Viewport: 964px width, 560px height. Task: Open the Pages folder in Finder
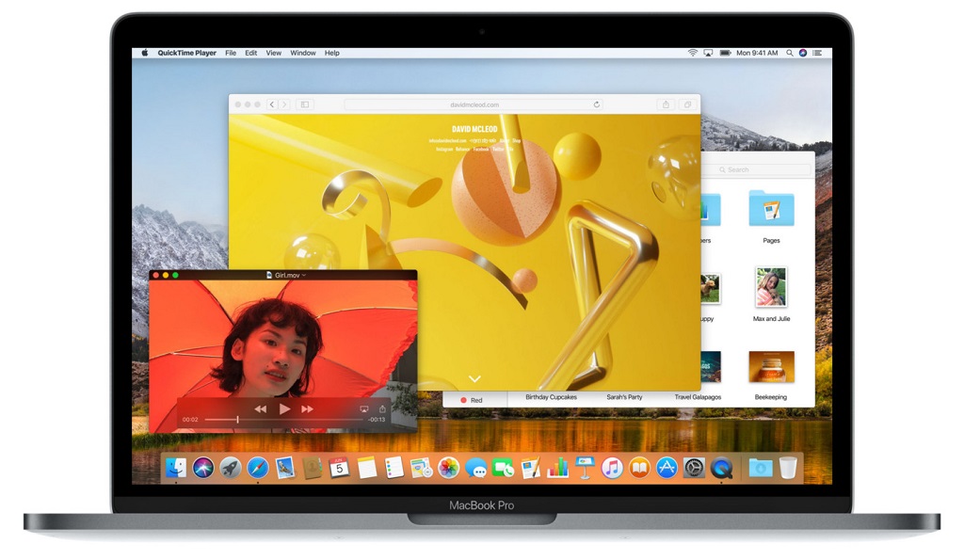pos(771,209)
